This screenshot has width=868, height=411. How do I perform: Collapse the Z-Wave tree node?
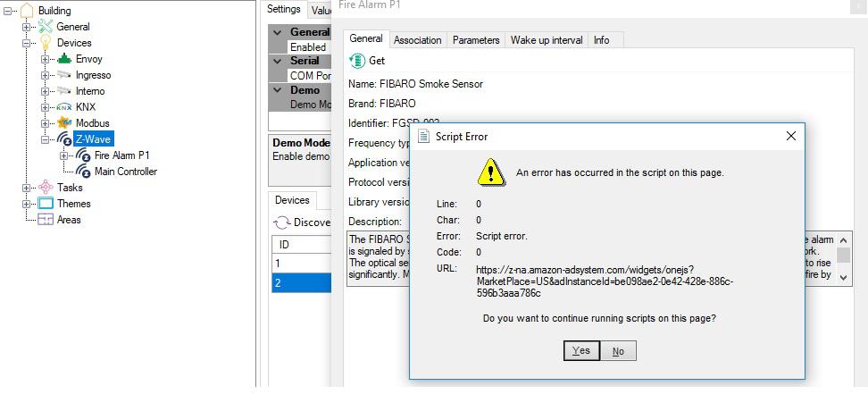coord(46,139)
